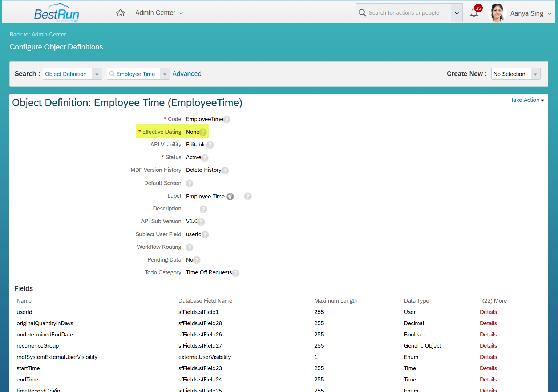Image resolution: width=558 pixels, height=392 pixels.
Task: Click the Time Off Requests value
Action: click(x=209, y=272)
